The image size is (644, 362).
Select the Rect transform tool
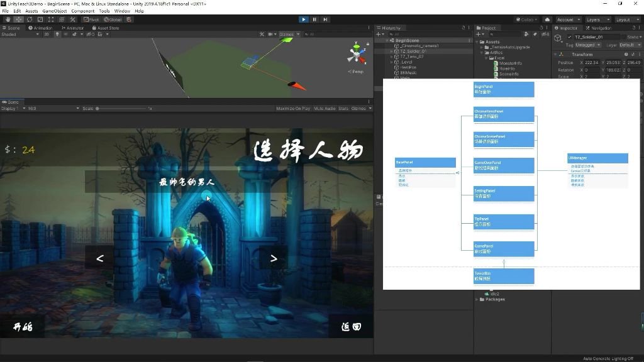point(52,19)
